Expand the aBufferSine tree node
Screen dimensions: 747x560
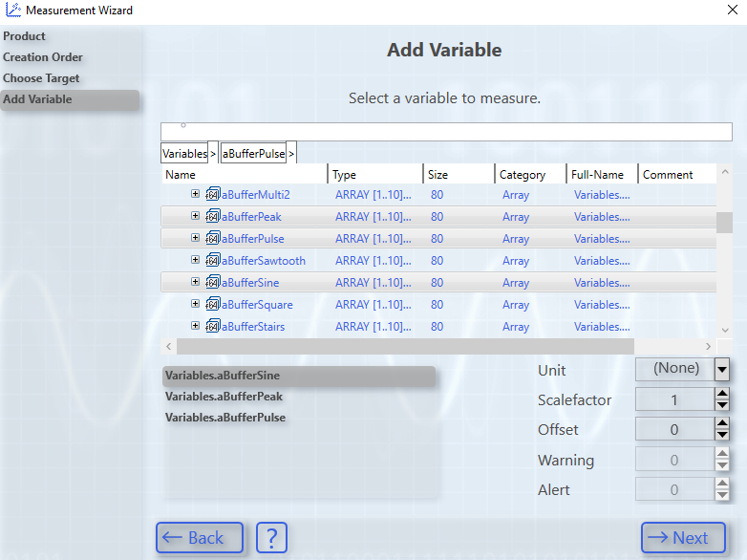pyautogui.click(x=195, y=281)
